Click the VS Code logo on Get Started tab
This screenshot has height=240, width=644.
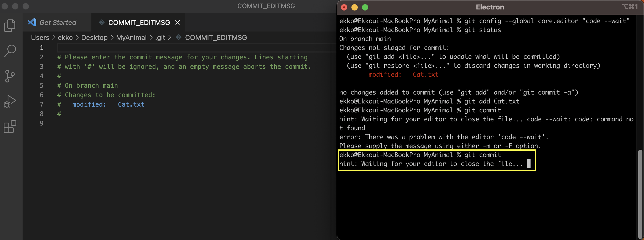tap(32, 22)
